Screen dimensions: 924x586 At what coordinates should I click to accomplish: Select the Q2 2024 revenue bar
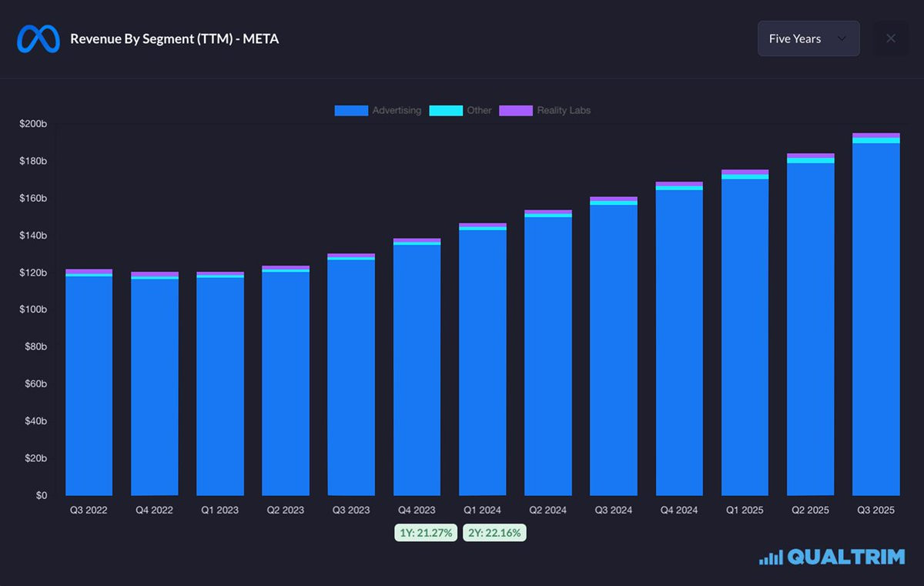(548, 353)
